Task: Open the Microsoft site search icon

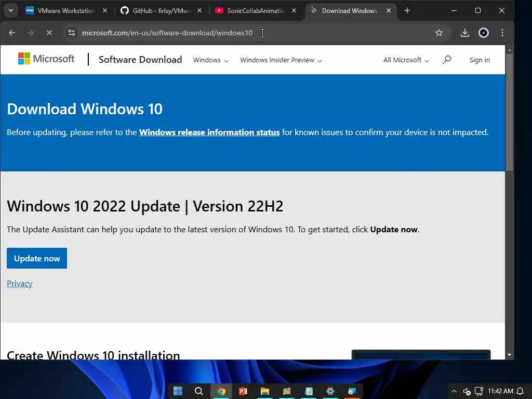Action: point(447,60)
